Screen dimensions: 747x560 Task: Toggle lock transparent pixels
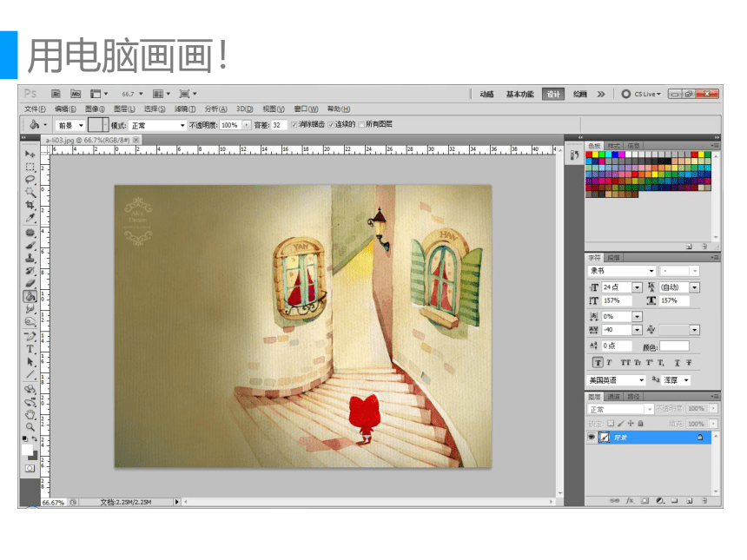(611, 424)
